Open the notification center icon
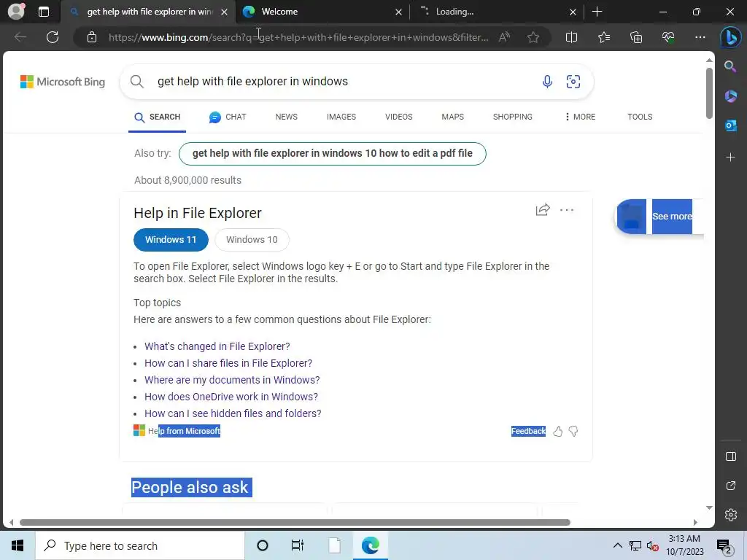 click(724, 546)
